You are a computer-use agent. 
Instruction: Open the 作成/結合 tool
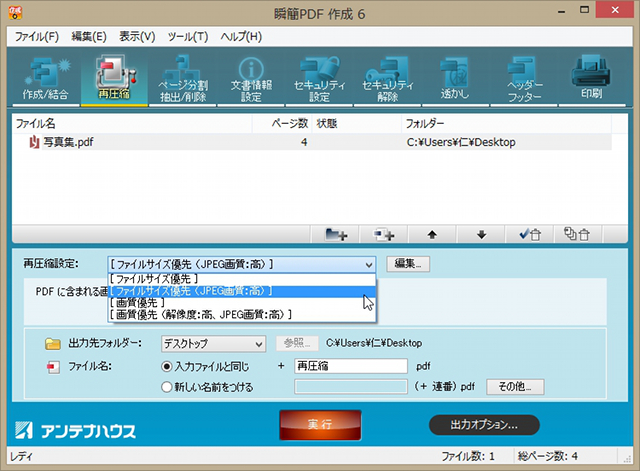[x=45, y=78]
